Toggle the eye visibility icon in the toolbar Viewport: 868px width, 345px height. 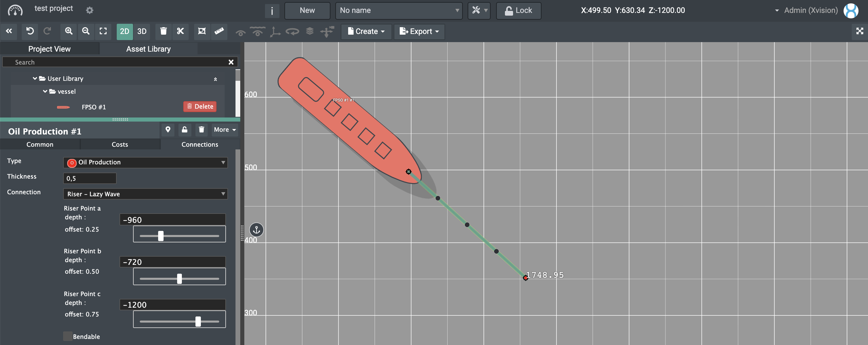tap(240, 32)
